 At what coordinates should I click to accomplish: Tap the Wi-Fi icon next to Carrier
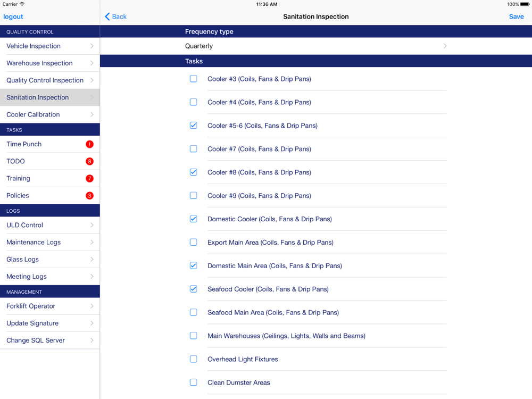tap(22, 4)
